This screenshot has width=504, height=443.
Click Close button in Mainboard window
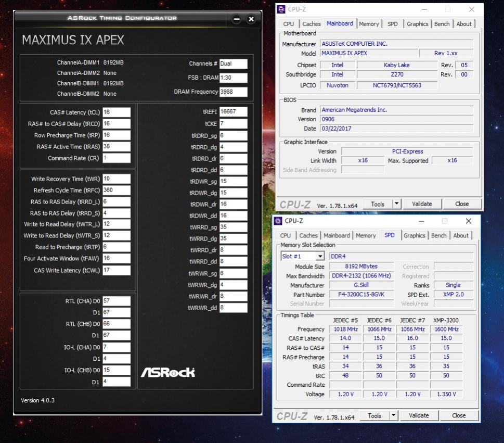click(x=462, y=204)
